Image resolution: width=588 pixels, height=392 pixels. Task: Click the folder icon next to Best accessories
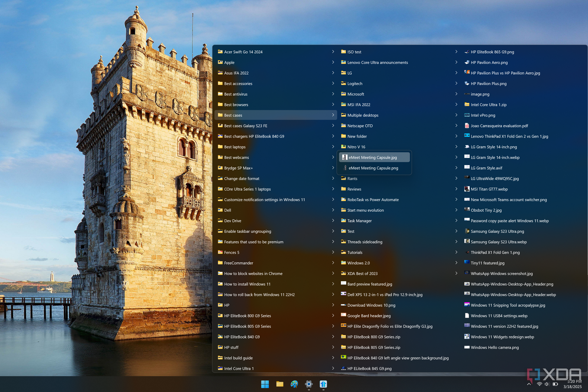click(x=220, y=83)
